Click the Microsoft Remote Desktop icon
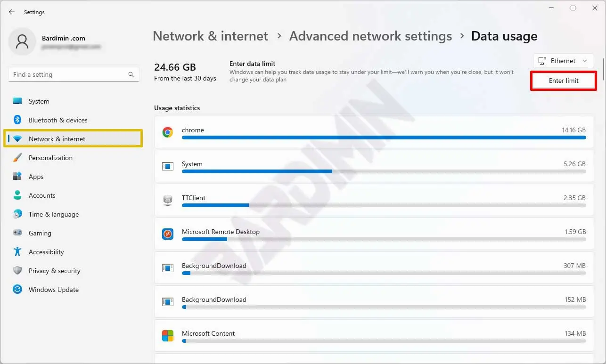The image size is (606, 364). point(167,234)
